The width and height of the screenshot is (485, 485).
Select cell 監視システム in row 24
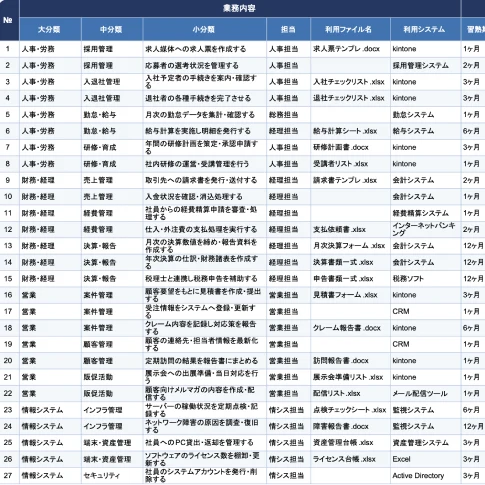click(x=425, y=426)
